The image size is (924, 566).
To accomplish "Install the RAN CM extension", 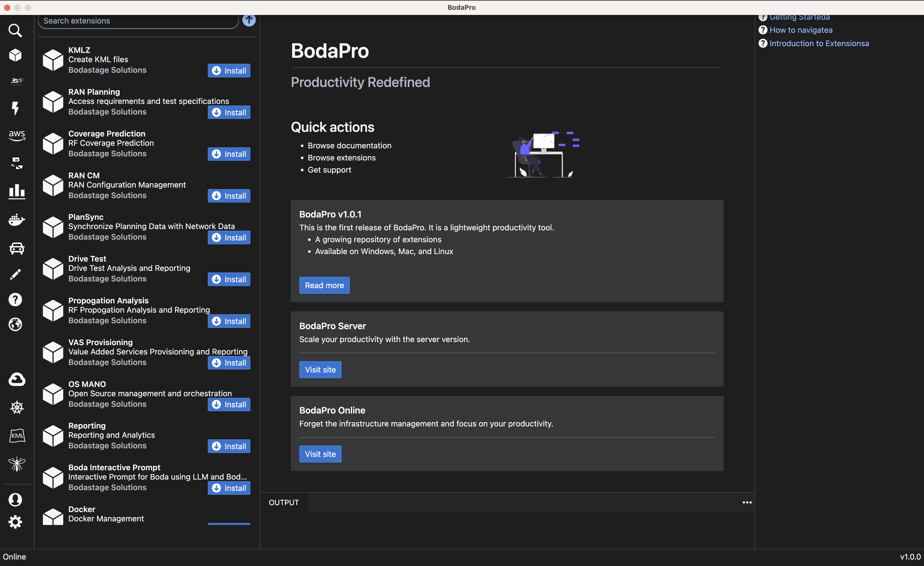I will [229, 196].
